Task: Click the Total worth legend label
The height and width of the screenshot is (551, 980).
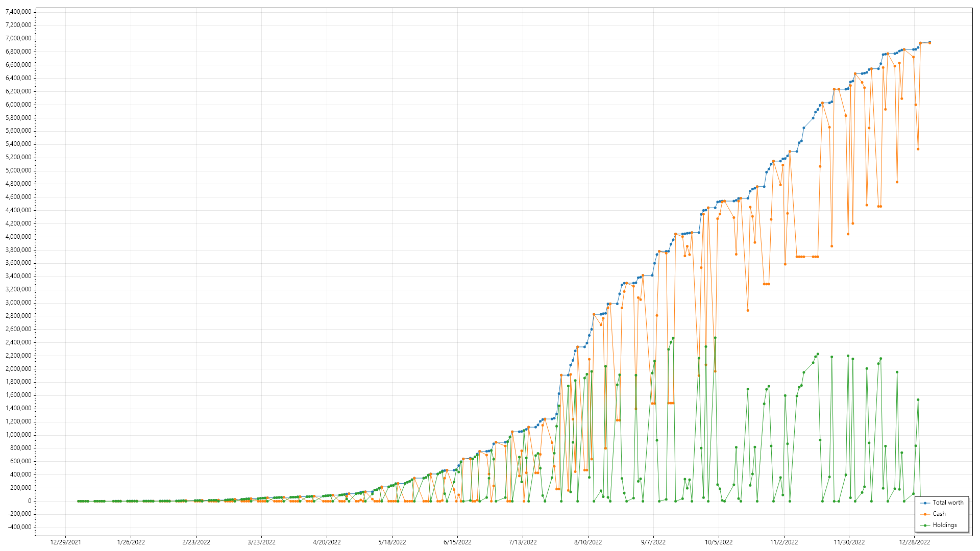Action: click(948, 503)
